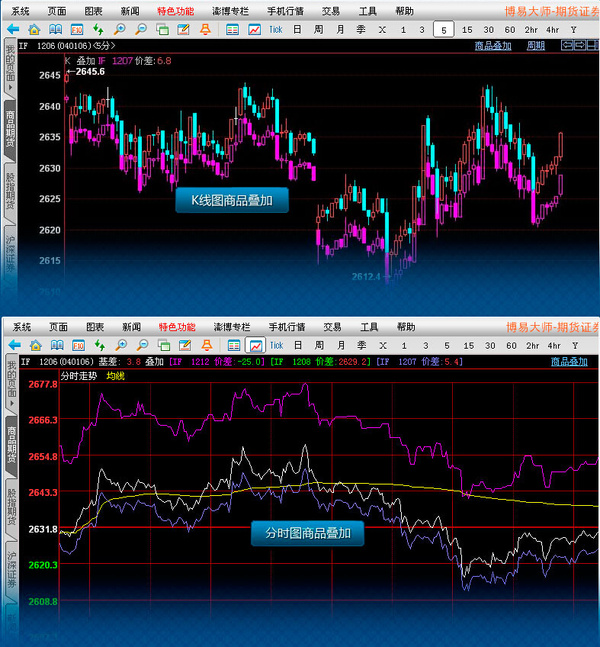Open the 周期 dropdown link in the upper chart
This screenshot has width=600, height=647.
537,46
